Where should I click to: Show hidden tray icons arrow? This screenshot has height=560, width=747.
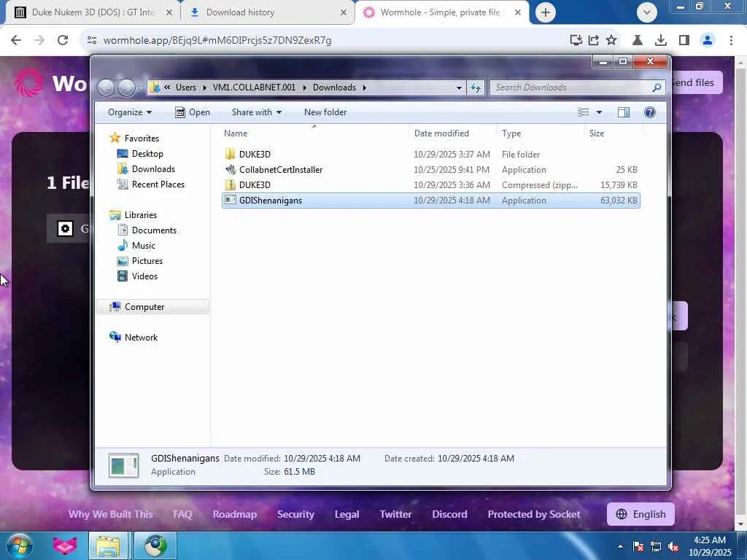620,546
